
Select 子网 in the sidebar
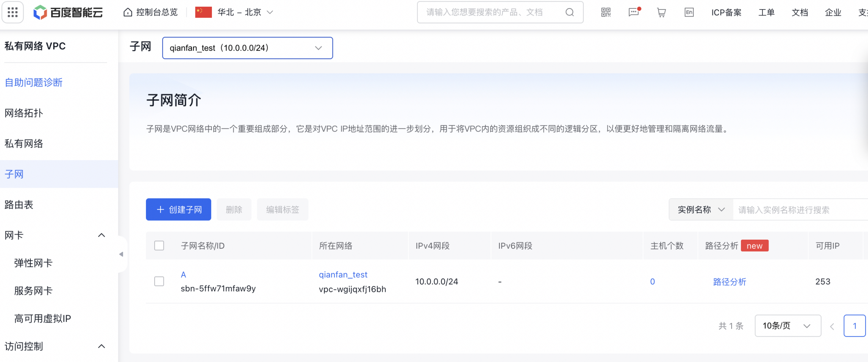(59, 174)
